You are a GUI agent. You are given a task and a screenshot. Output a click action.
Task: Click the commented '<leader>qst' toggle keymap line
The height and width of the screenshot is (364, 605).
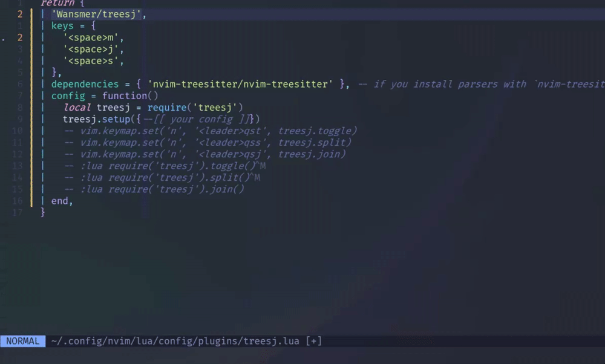point(211,131)
